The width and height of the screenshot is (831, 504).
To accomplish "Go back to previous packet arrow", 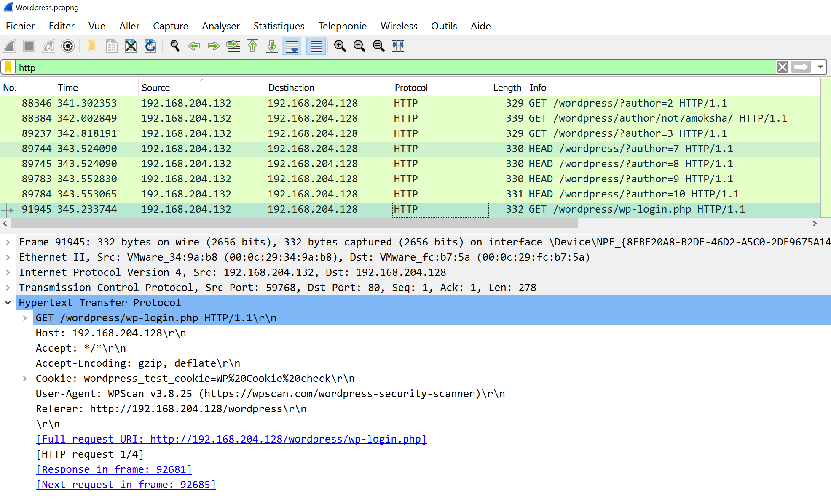I will (x=194, y=46).
